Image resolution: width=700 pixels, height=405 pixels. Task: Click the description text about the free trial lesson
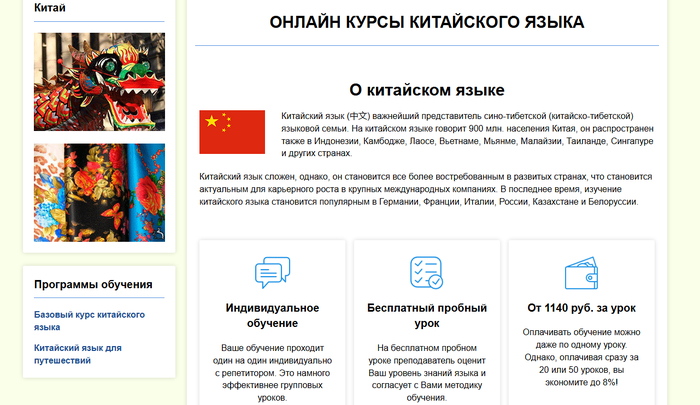coord(427,372)
